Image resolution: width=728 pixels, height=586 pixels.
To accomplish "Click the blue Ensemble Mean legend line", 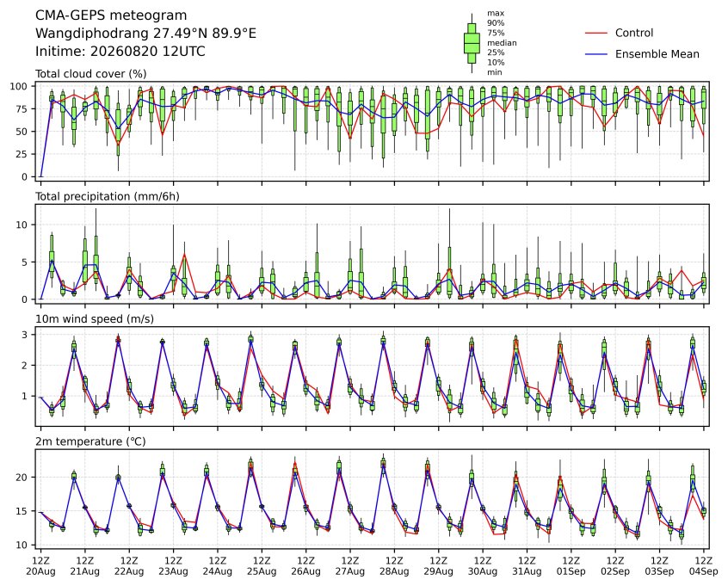I will coord(596,54).
